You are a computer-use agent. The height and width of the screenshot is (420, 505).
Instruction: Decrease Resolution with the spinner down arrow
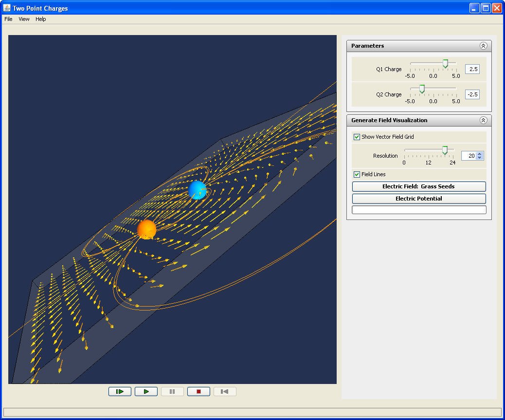point(480,158)
